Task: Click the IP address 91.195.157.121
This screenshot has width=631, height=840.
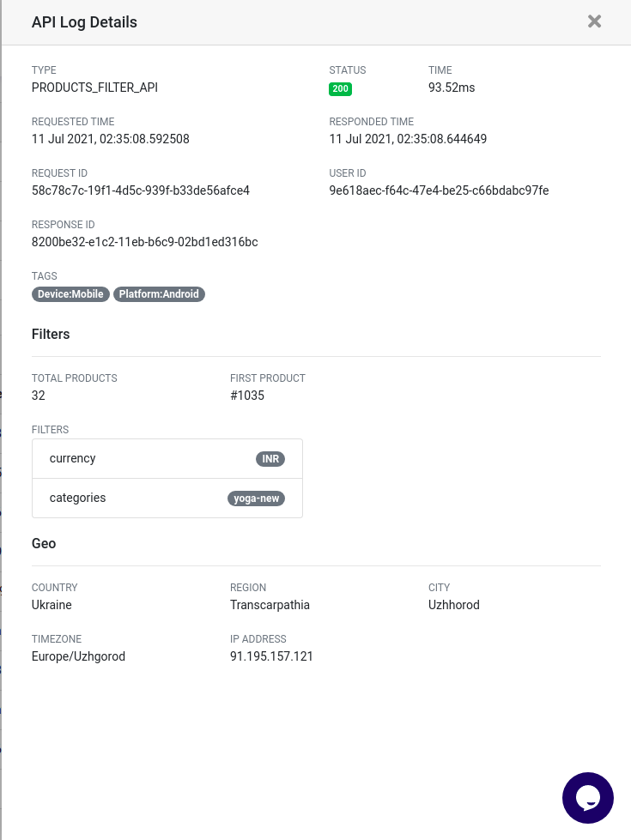Action: pos(271,656)
